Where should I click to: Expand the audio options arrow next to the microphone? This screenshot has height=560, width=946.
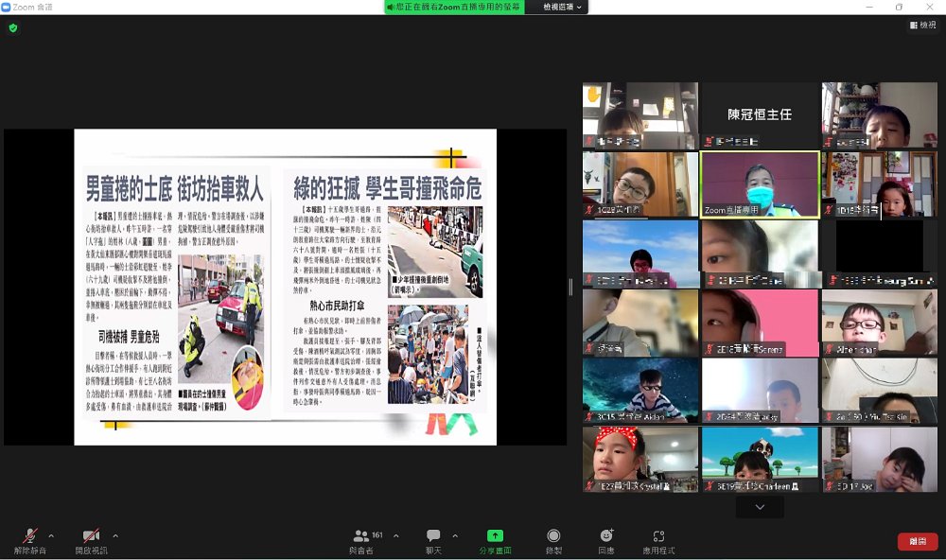[x=51, y=534]
